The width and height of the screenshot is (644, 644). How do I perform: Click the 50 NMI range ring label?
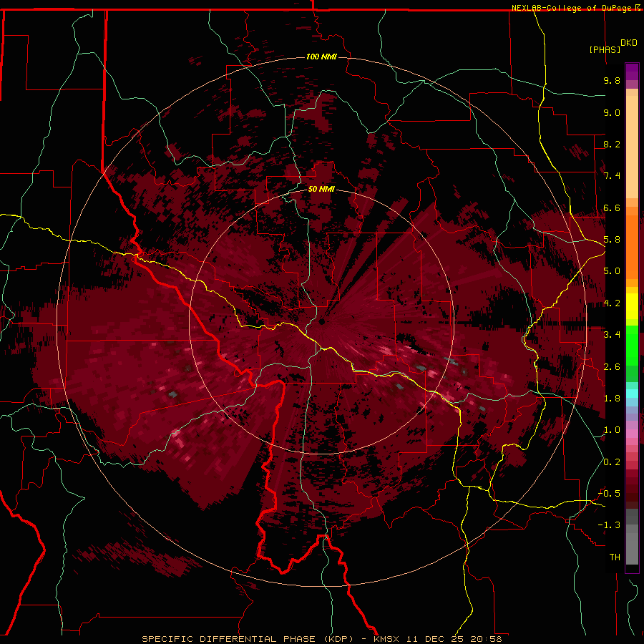[x=321, y=189]
